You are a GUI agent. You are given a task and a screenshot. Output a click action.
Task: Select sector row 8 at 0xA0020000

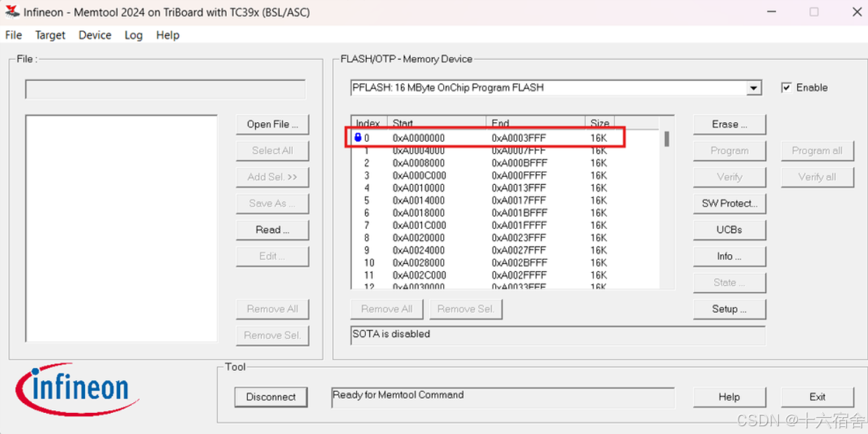click(x=506, y=238)
